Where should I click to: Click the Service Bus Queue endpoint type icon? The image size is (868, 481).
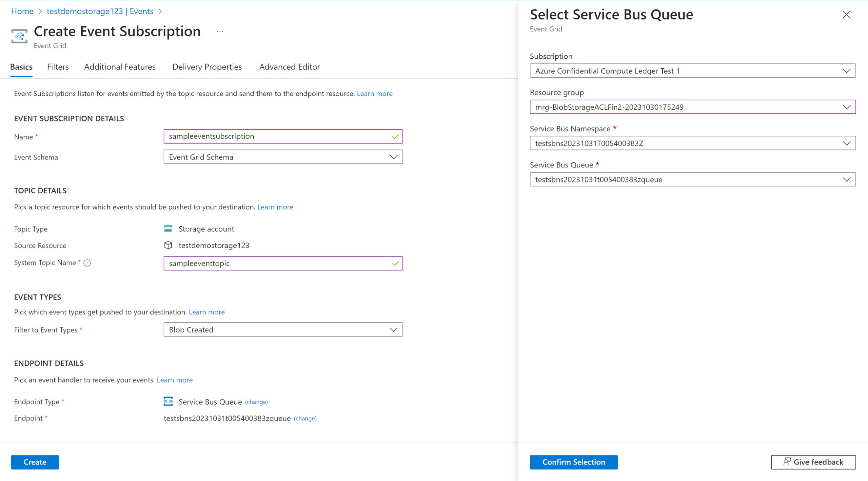coord(168,402)
